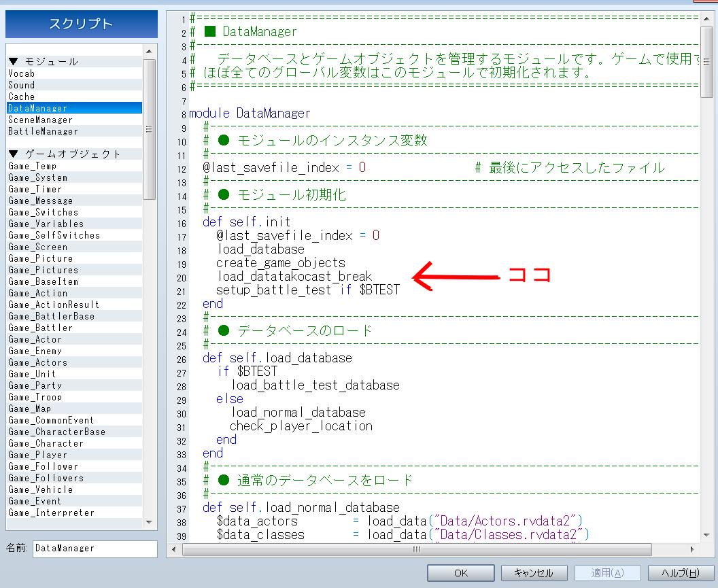
Task: Click the ヘルプ(H) button
Action: click(x=681, y=573)
